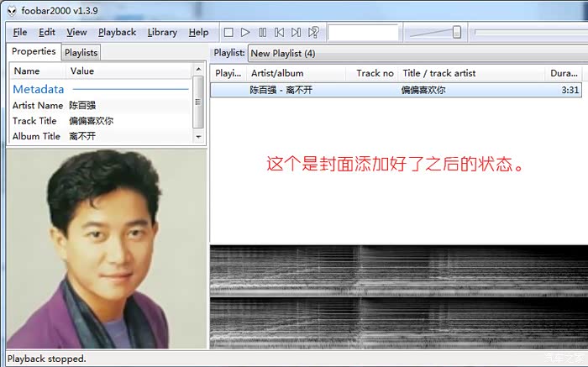This screenshot has height=367, width=588.
Task: Click the album cover art image
Action: (x=106, y=249)
